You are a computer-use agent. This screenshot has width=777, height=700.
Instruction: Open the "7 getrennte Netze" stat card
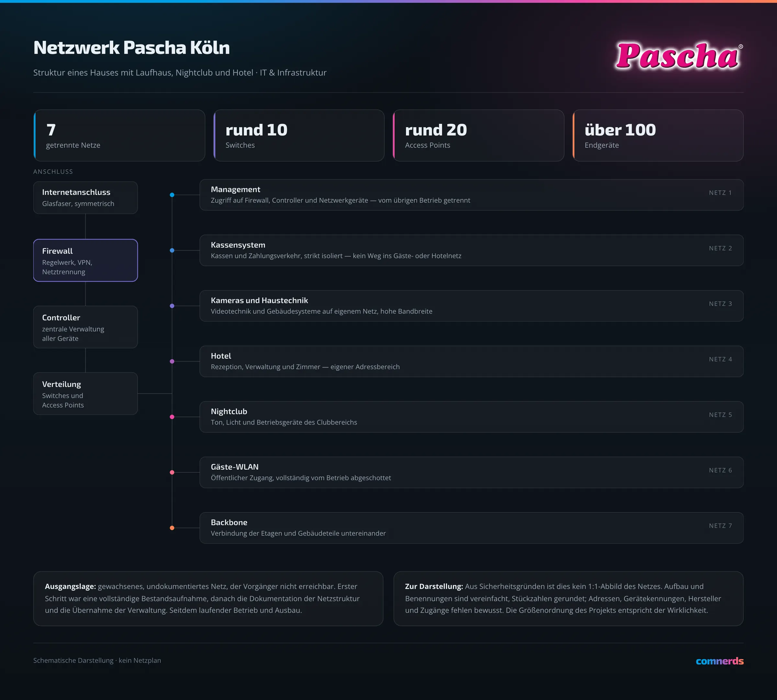[x=119, y=135]
